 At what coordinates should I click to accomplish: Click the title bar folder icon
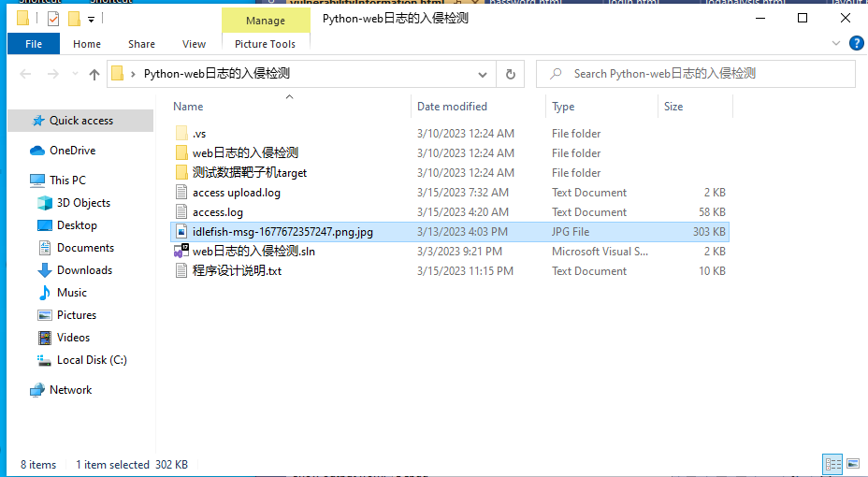(x=22, y=19)
